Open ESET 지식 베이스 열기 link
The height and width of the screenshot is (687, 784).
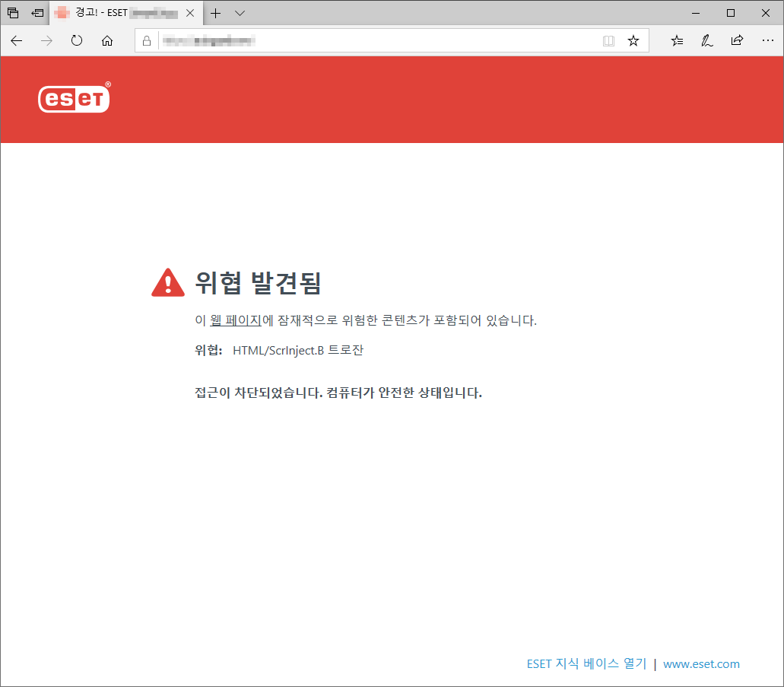[x=586, y=663]
